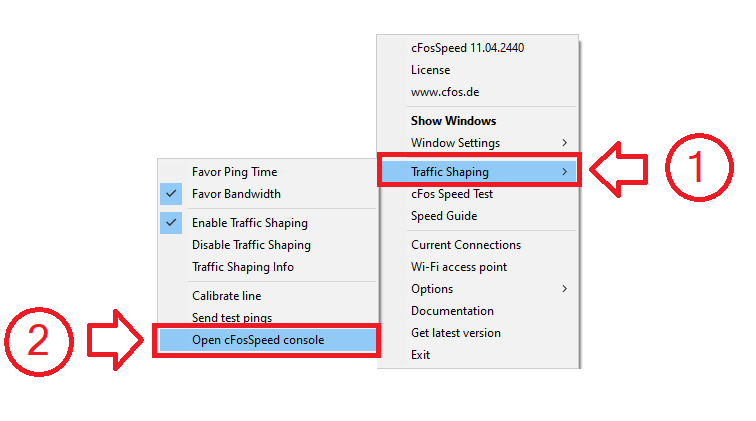Click Get latest version
This screenshot has height=421, width=756.
[x=455, y=333]
